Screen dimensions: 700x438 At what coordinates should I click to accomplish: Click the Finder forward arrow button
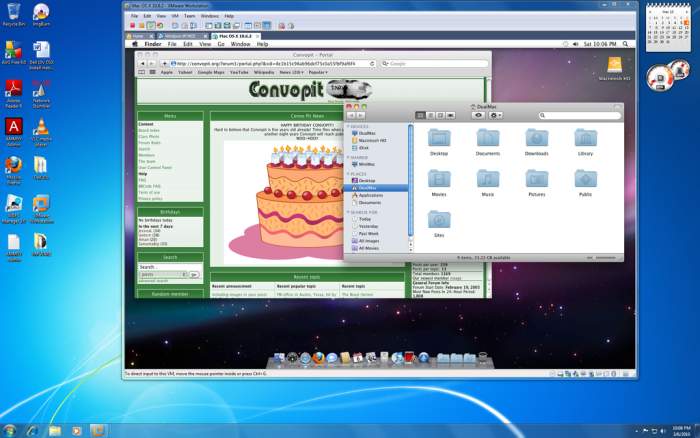[x=360, y=115]
